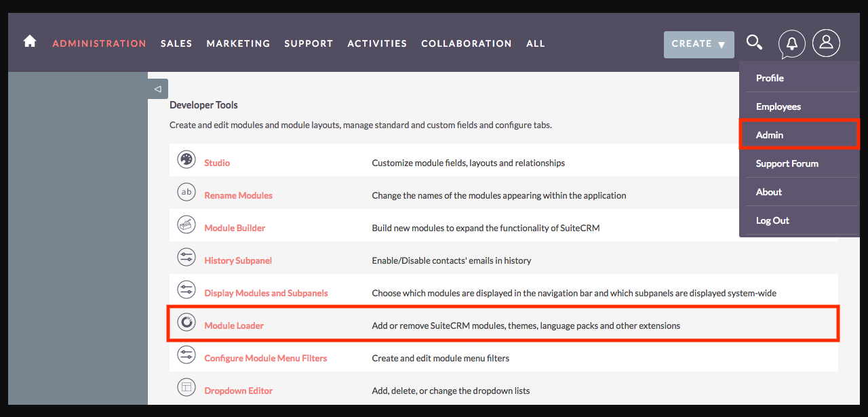Click the Studio palette icon
This screenshot has width=868, height=417.
(186, 160)
